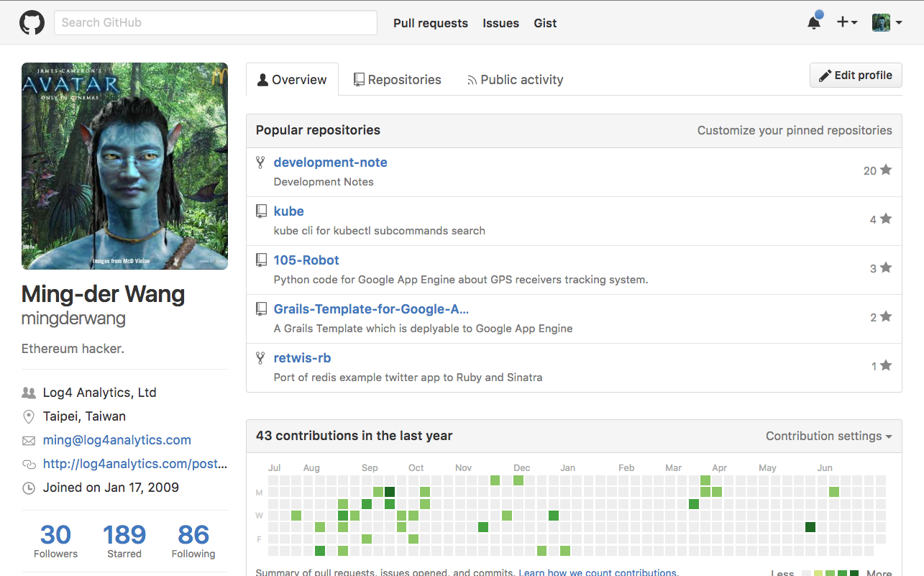Click '43 contributions in the last year' heading
This screenshot has width=924, height=576.
[x=354, y=436]
